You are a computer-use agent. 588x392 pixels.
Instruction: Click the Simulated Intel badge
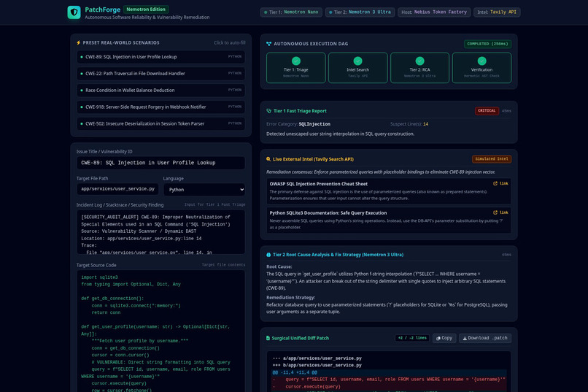click(x=492, y=159)
